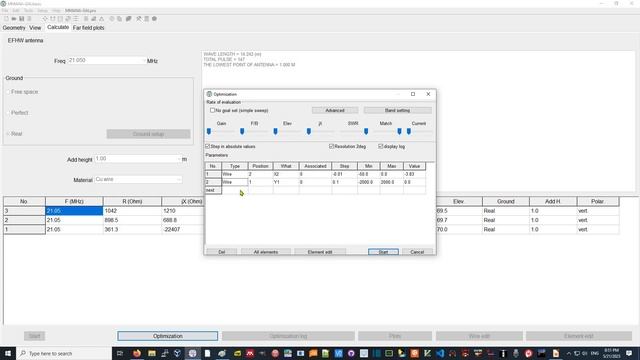Click the Ground setup button
The height and width of the screenshot is (360, 640).
click(148, 134)
